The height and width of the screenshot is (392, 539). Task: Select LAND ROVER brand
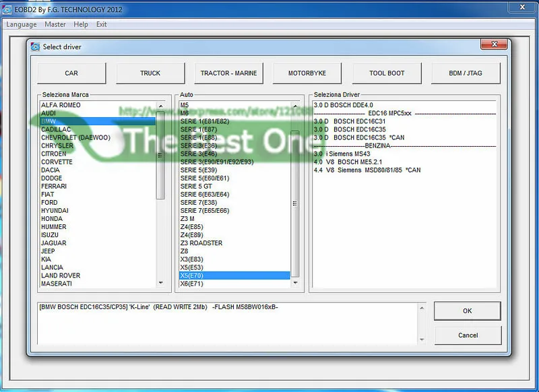pos(98,275)
